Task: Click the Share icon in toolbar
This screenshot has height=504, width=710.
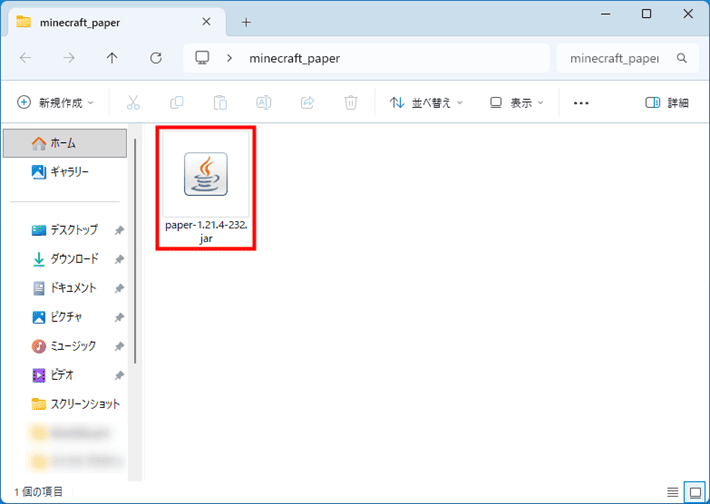Action: coord(307,103)
